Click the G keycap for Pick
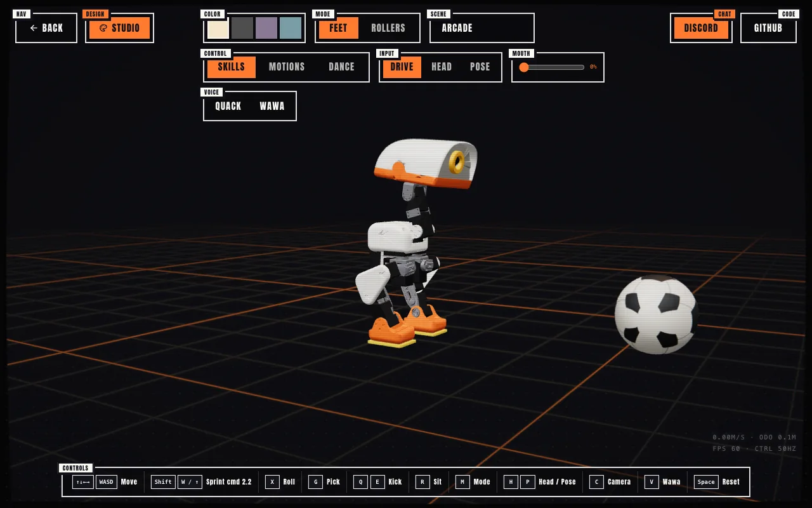The height and width of the screenshot is (508, 812). pos(315,482)
